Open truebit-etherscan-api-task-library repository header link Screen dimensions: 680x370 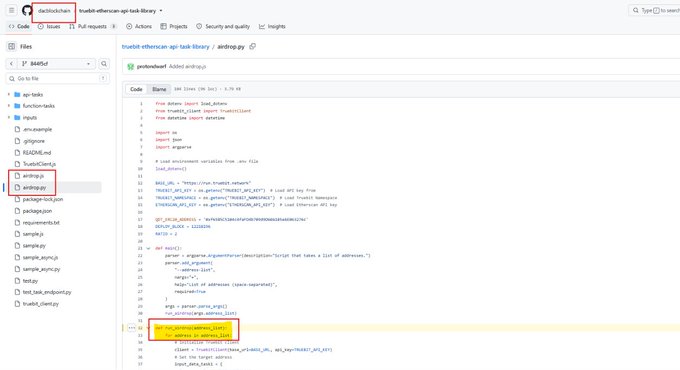tap(118, 11)
